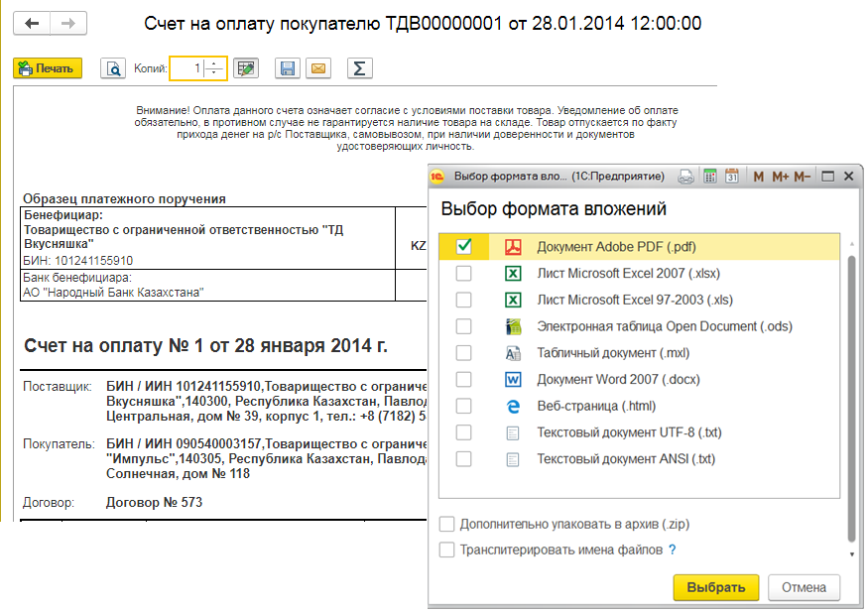
Task: Click the M+ memory add button
Action: pos(780,177)
